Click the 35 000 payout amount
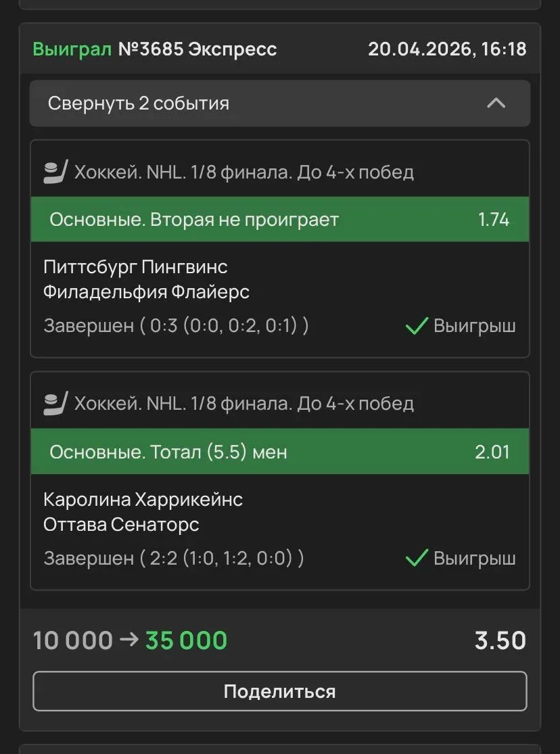 pos(186,640)
